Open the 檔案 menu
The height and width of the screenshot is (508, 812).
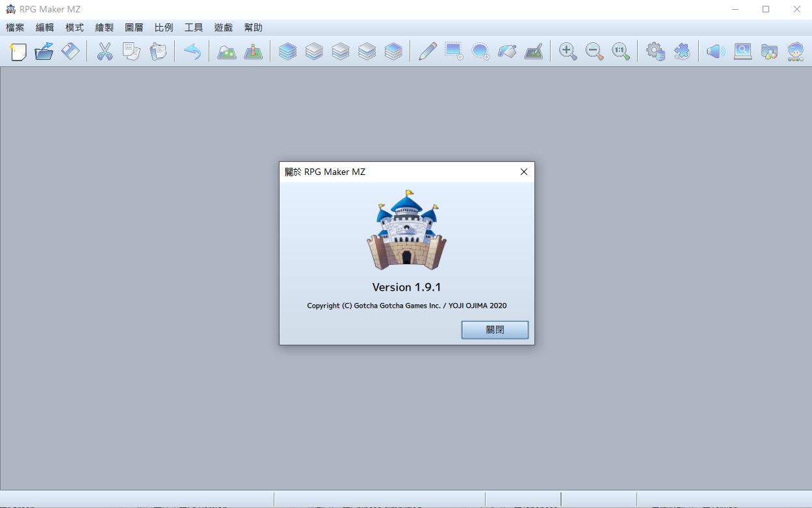tap(15, 27)
